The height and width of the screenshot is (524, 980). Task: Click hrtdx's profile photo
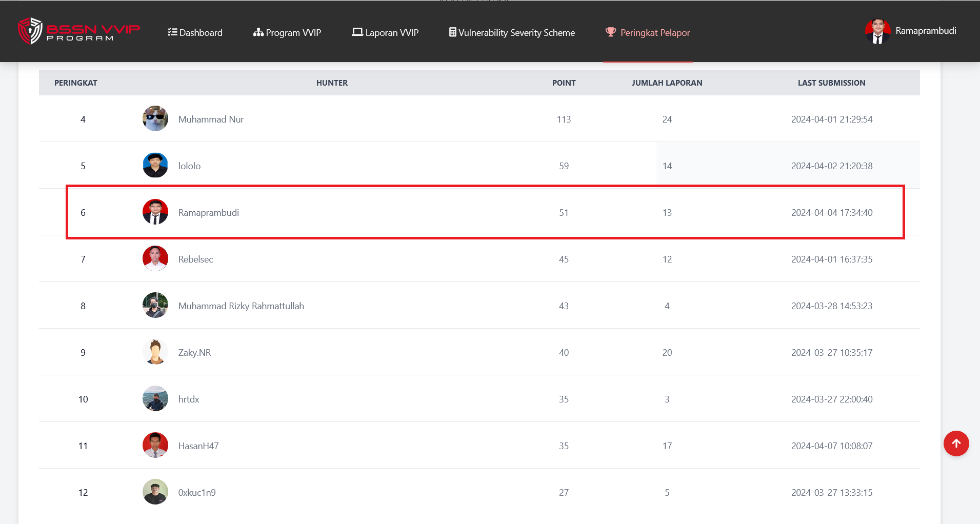(x=155, y=399)
